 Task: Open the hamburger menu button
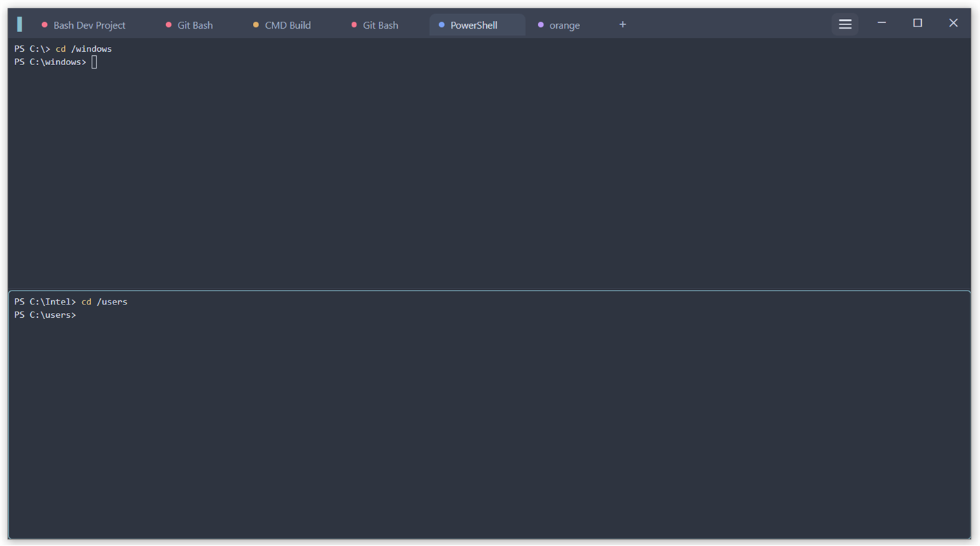point(845,24)
